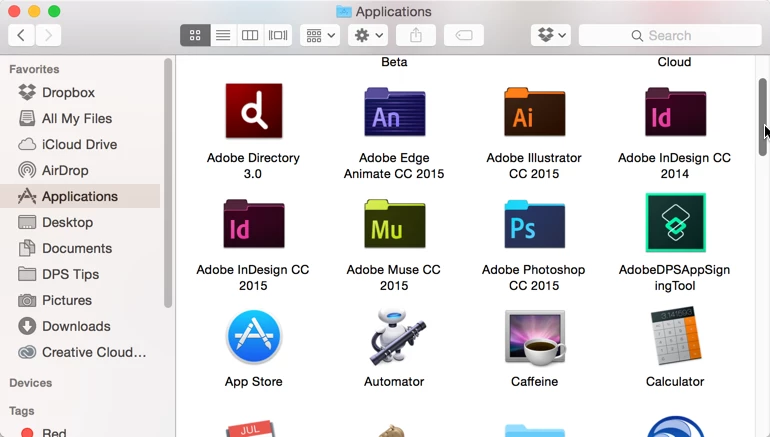Switch to icon view
The image size is (770, 437).
(x=195, y=35)
